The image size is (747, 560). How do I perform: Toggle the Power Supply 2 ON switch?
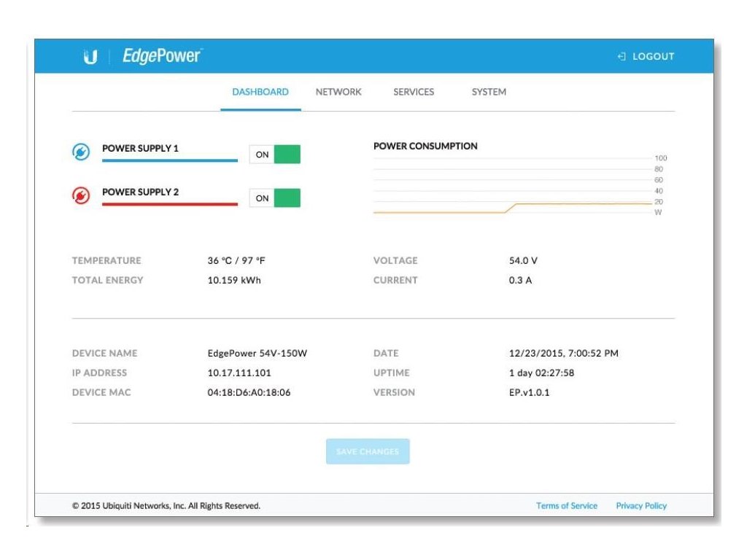(275, 198)
